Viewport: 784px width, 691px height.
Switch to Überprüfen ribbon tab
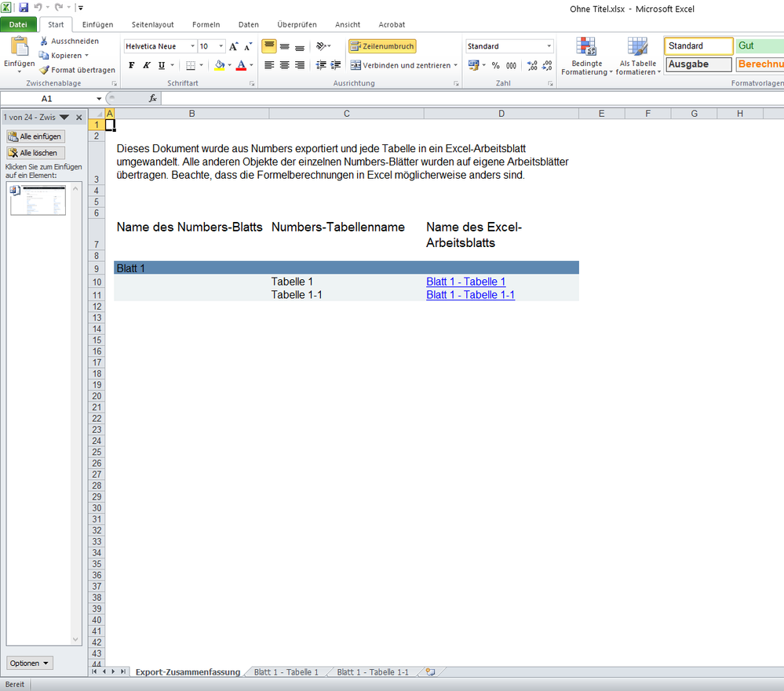click(x=297, y=24)
